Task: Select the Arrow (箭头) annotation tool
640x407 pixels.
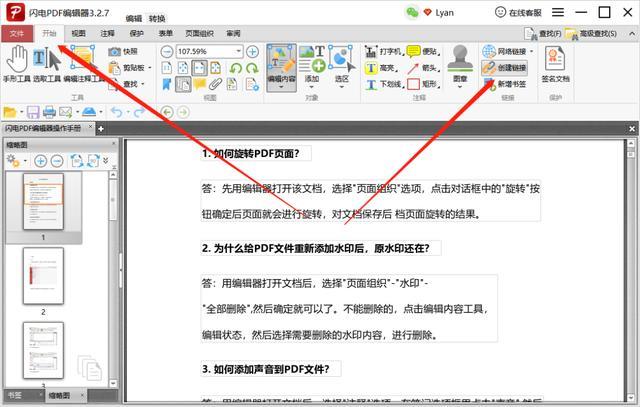Action: click(423, 68)
